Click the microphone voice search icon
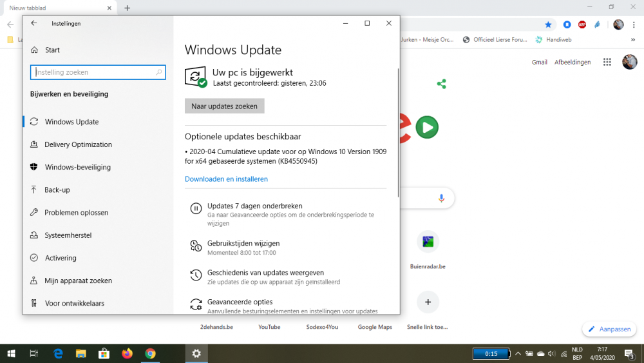The height and width of the screenshot is (363, 644). 441,198
